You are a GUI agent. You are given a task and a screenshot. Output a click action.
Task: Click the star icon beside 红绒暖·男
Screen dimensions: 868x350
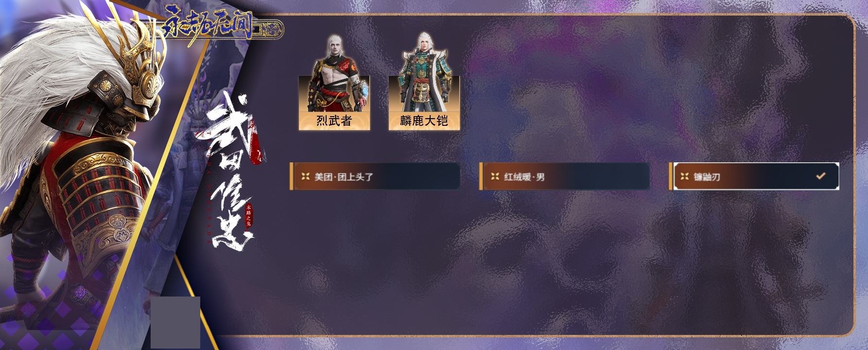coord(495,176)
